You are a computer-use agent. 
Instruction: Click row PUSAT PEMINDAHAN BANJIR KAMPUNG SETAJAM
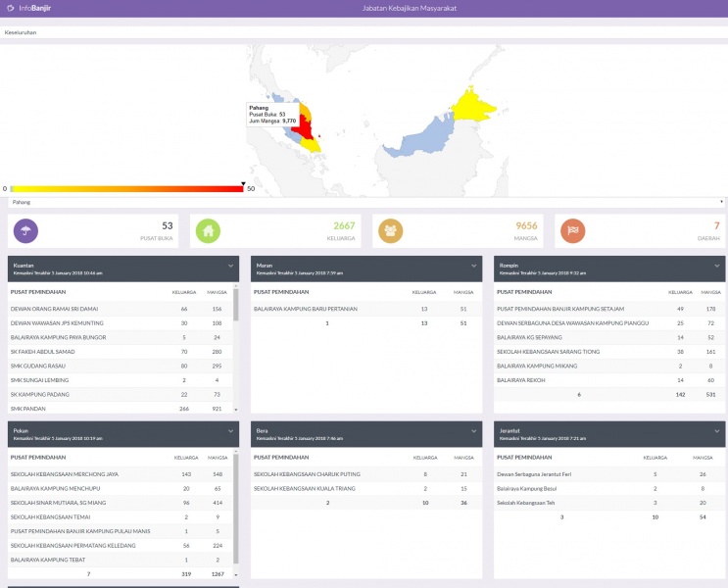(x=609, y=309)
